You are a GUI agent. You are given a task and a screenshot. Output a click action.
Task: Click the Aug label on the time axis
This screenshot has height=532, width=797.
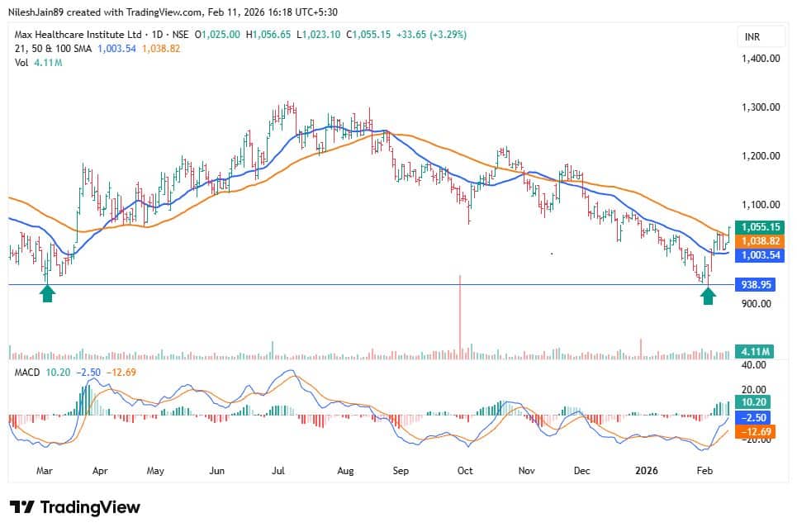tap(345, 471)
